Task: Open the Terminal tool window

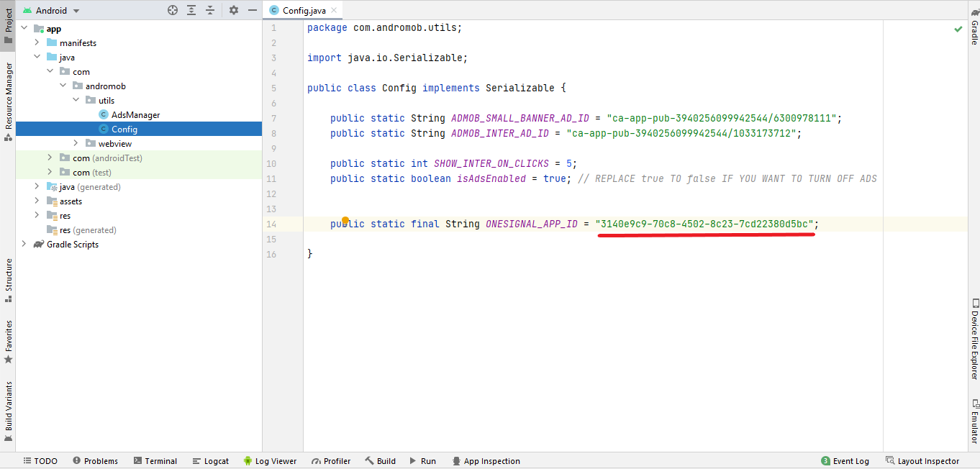Action: click(x=155, y=461)
